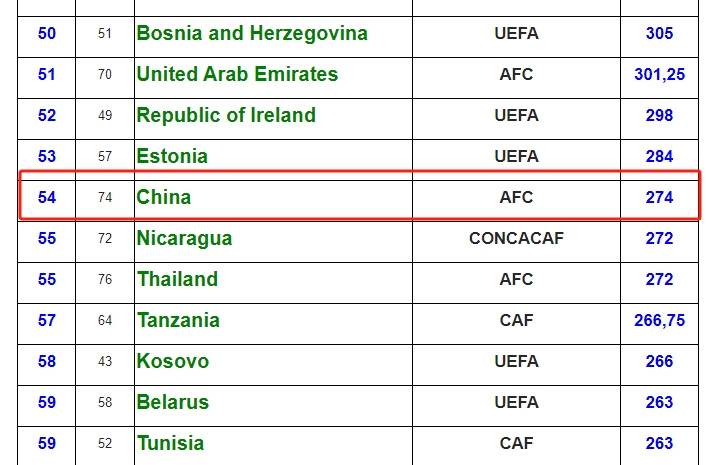Select the 298 points cell for Ireland

[x=659, y=116]
